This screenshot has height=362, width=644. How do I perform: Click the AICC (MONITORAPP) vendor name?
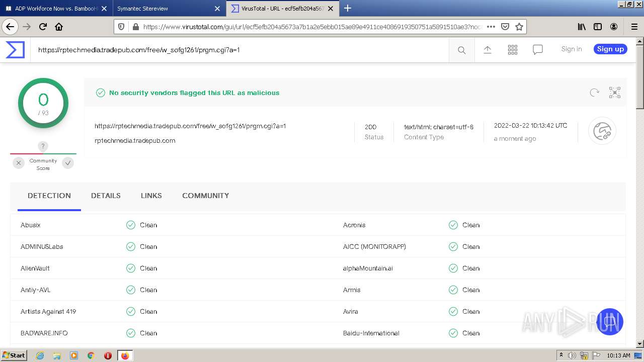(374, 246)
